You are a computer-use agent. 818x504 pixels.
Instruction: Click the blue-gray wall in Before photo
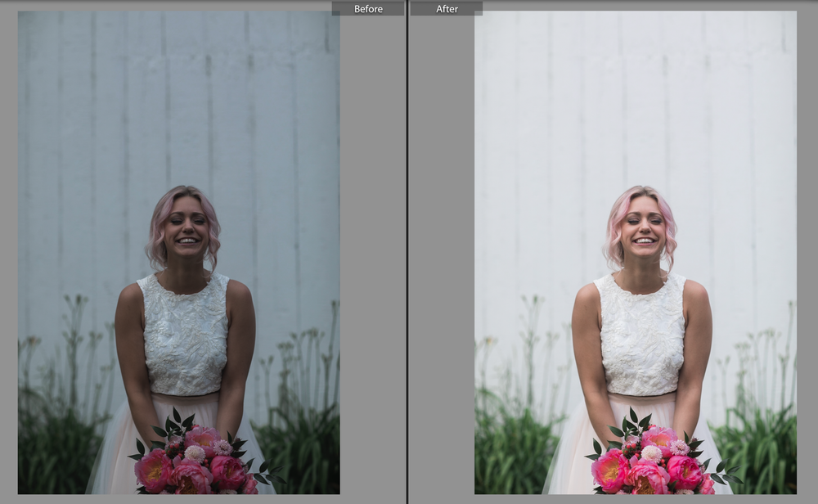[x=179, y=105]
